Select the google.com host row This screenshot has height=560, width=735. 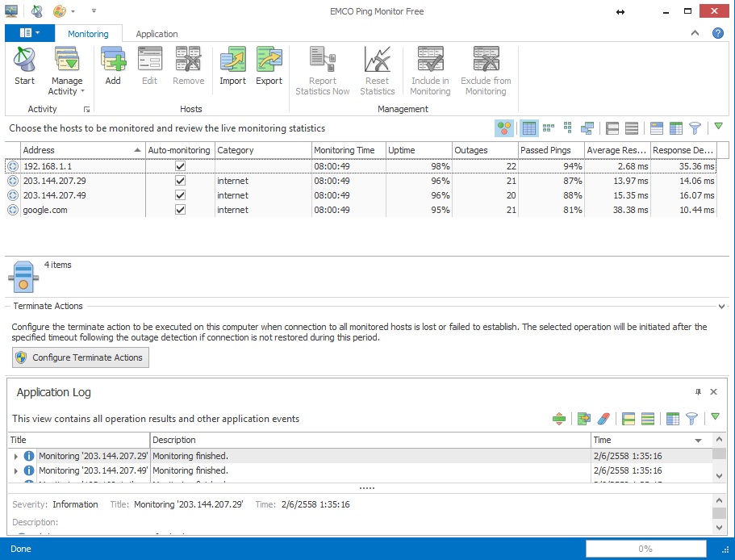[x=45, y=210]
